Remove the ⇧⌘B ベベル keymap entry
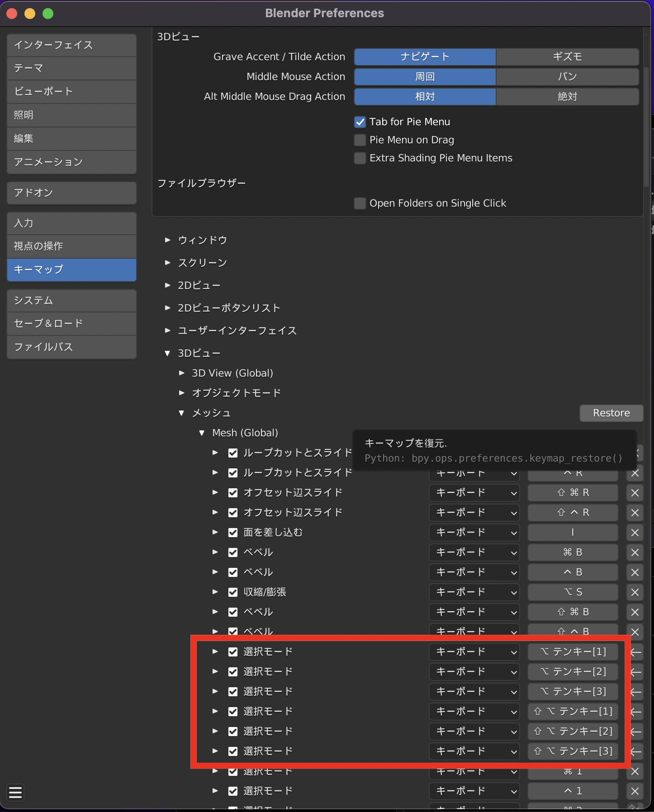The width and height of the screenshot is (654, 812). [x=635, y=612]
